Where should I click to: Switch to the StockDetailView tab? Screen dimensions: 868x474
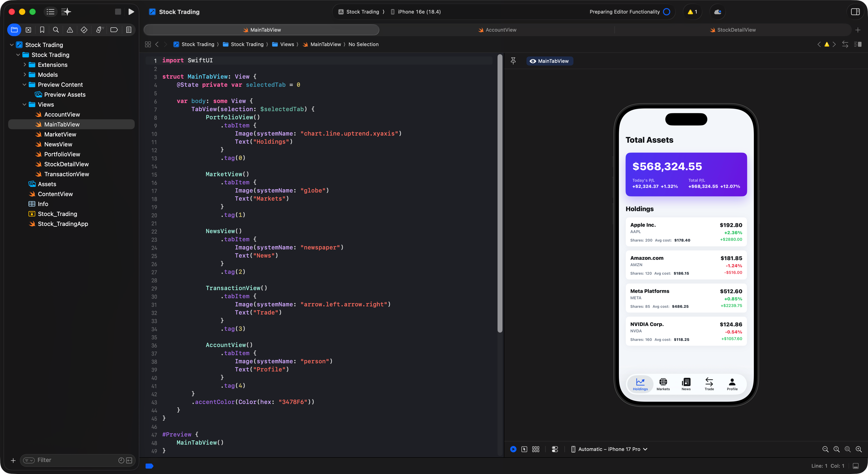coord(733,30)
